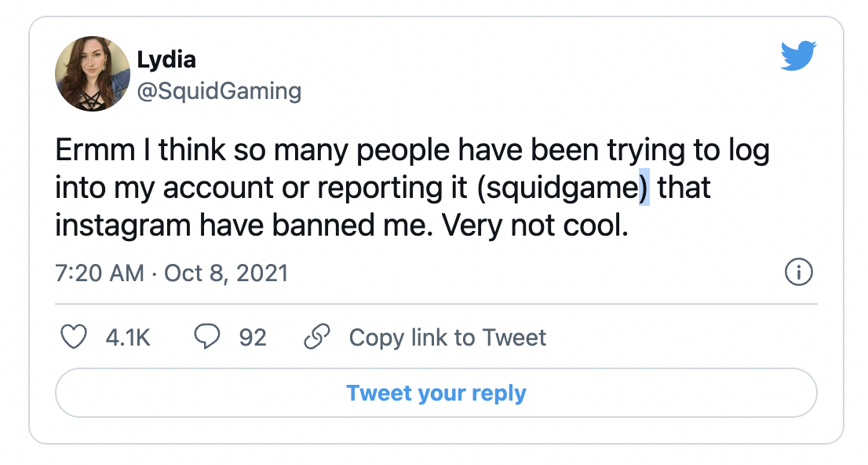The image size is (868, 465).
Task: Open the info circle icon
Action: 798,273
